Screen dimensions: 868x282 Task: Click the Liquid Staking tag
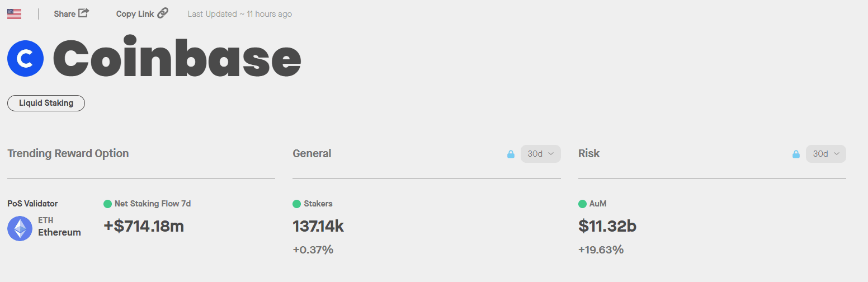click(46, 103)
